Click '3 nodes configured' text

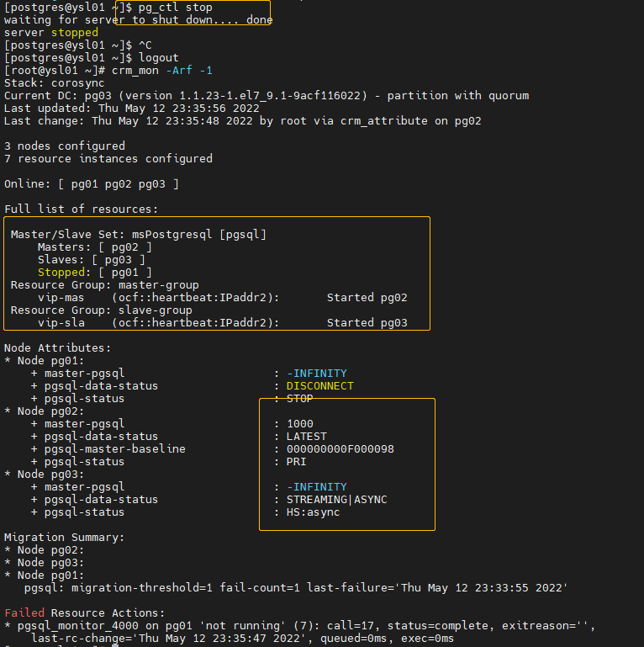pyautogui.click(x=65, y=146)
